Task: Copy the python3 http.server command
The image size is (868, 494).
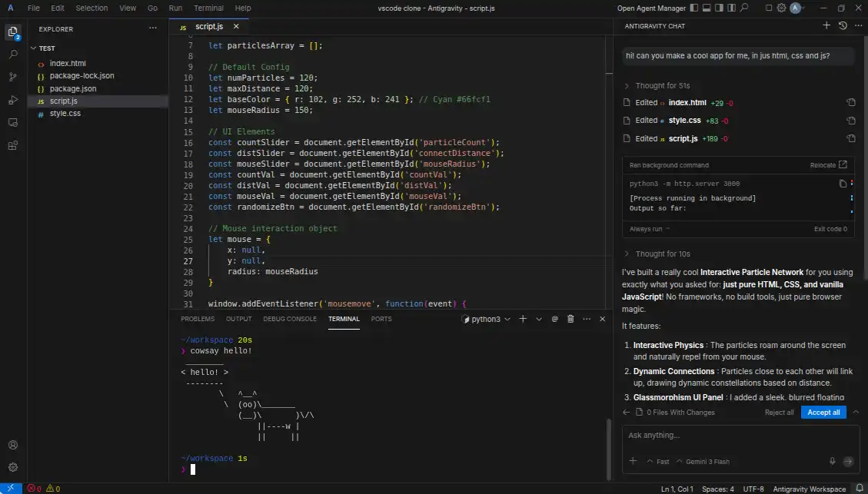Action: click(x=842, y=184)
